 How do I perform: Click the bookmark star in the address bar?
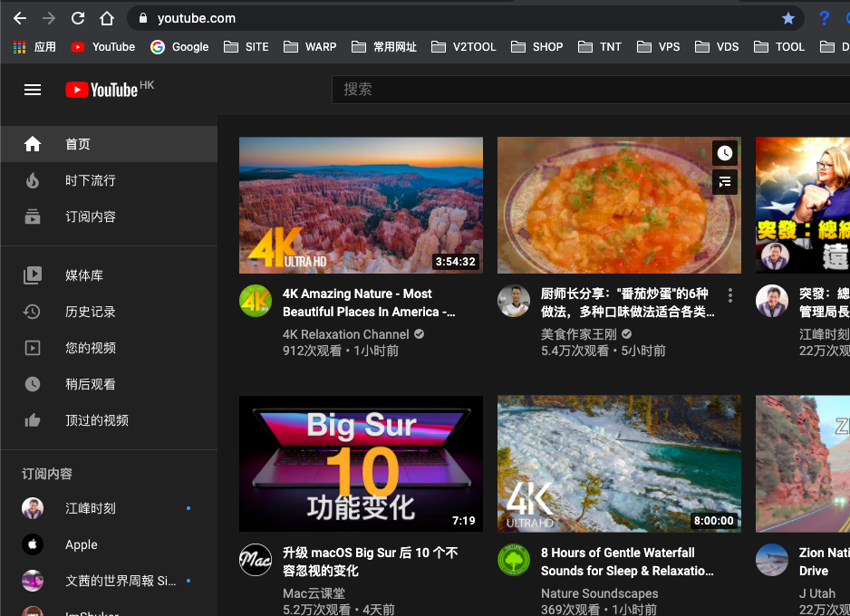tap(787, 17)
